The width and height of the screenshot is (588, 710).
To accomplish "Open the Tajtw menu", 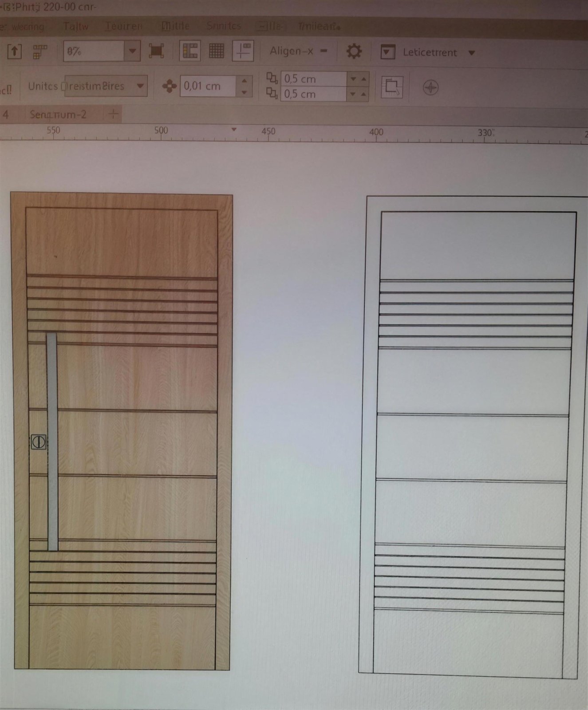I will (x=75, y=26).
